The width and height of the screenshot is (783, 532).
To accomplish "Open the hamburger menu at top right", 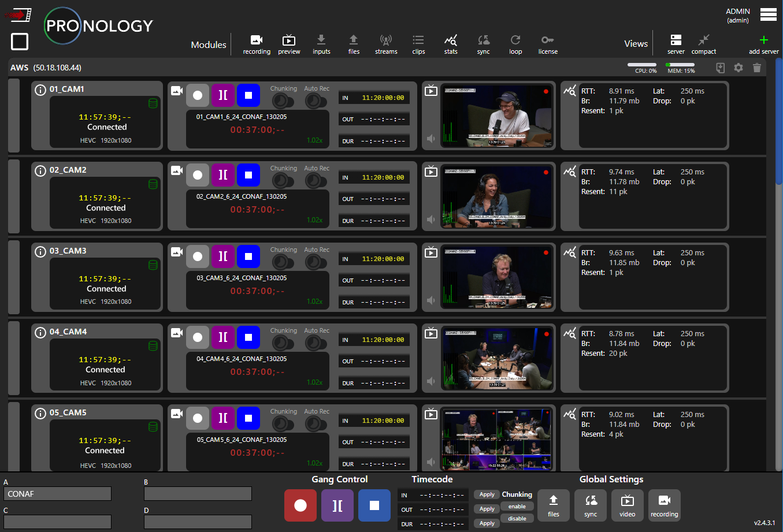I will click(x=769, y=14).
